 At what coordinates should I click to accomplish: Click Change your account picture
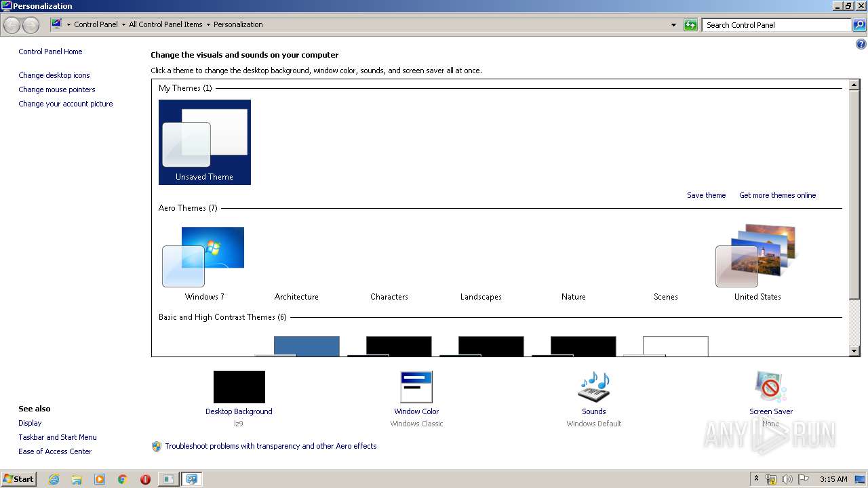pyautogui.click(x=66, y=104)
